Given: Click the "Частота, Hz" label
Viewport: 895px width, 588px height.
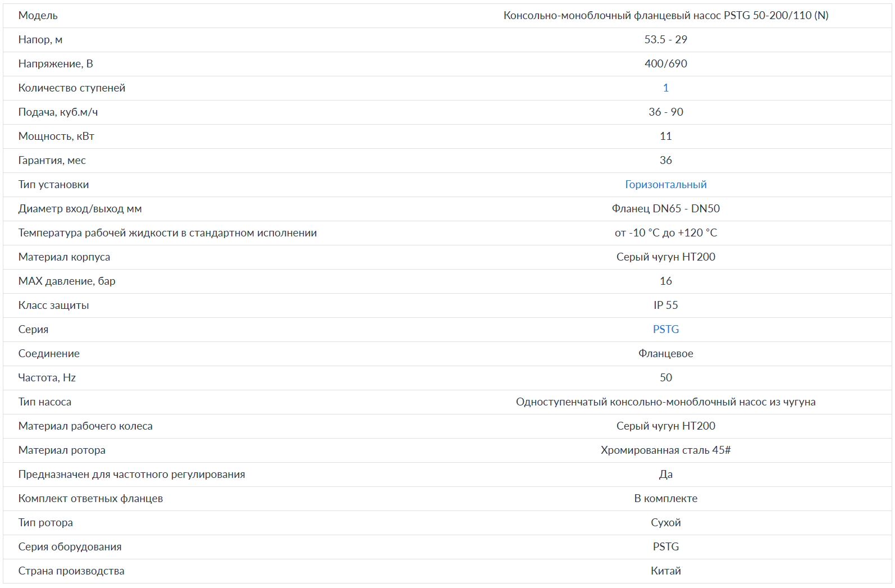Looking at the screenshot, I should pyautogui.click(x=47, y=378).
